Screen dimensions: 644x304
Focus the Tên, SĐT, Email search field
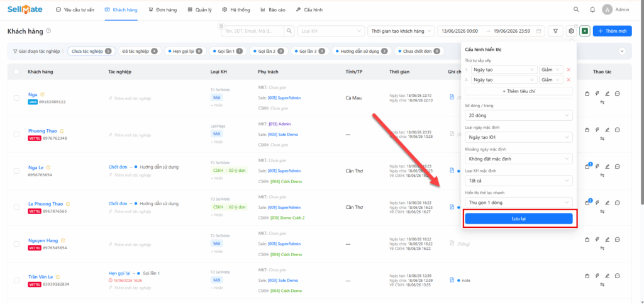click(252, 31)
